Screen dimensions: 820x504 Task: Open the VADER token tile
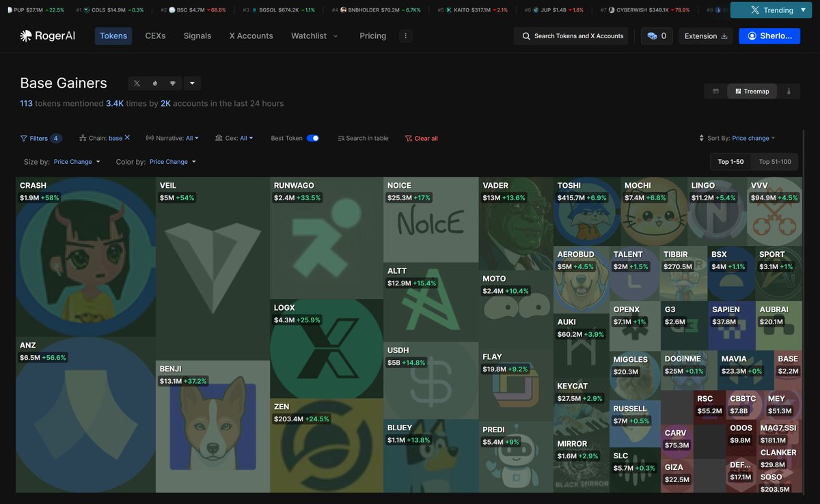point(516,224)
